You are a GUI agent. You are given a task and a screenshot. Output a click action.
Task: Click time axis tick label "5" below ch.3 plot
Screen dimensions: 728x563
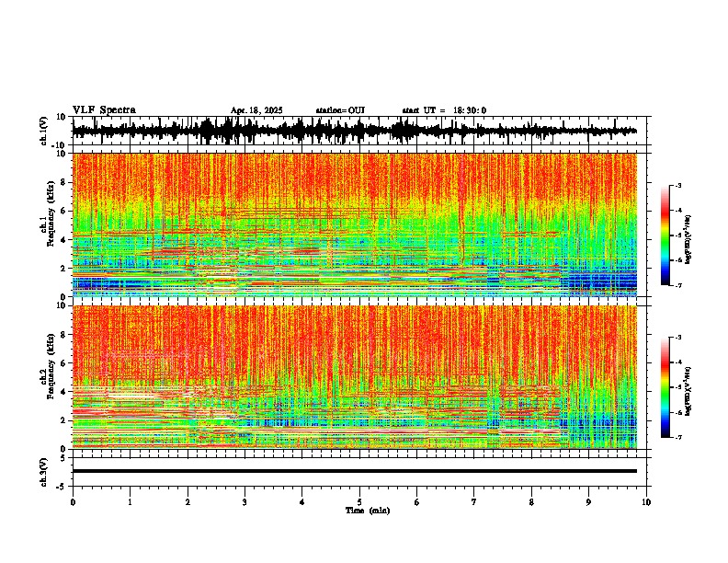click(359, 502)
